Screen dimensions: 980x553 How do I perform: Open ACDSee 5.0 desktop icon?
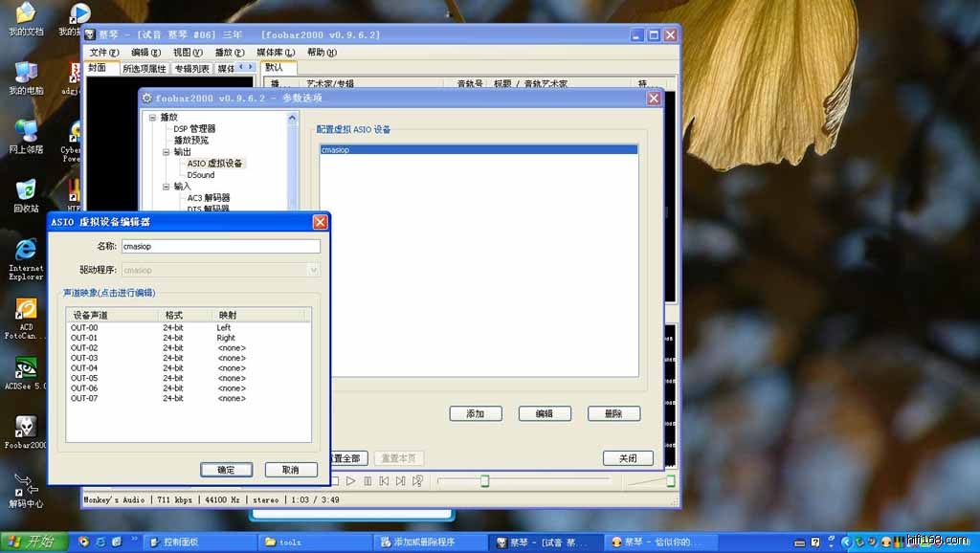point(26,369)
